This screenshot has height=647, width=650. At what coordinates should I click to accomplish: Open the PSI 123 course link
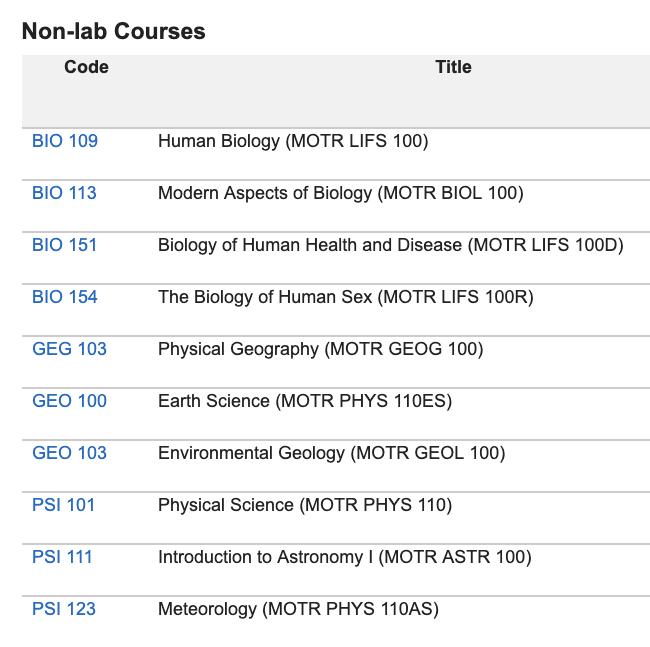coord(64,609)
